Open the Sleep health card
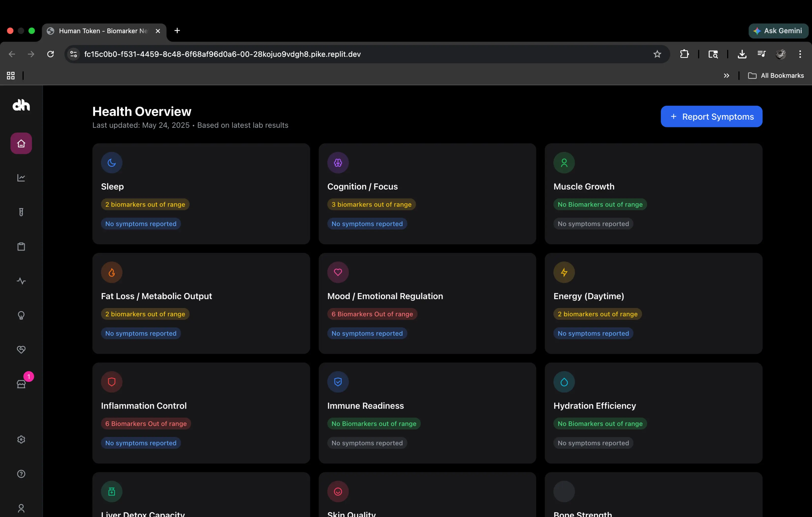The width and height of the screenshot is (812, 517). pos(201,194)
